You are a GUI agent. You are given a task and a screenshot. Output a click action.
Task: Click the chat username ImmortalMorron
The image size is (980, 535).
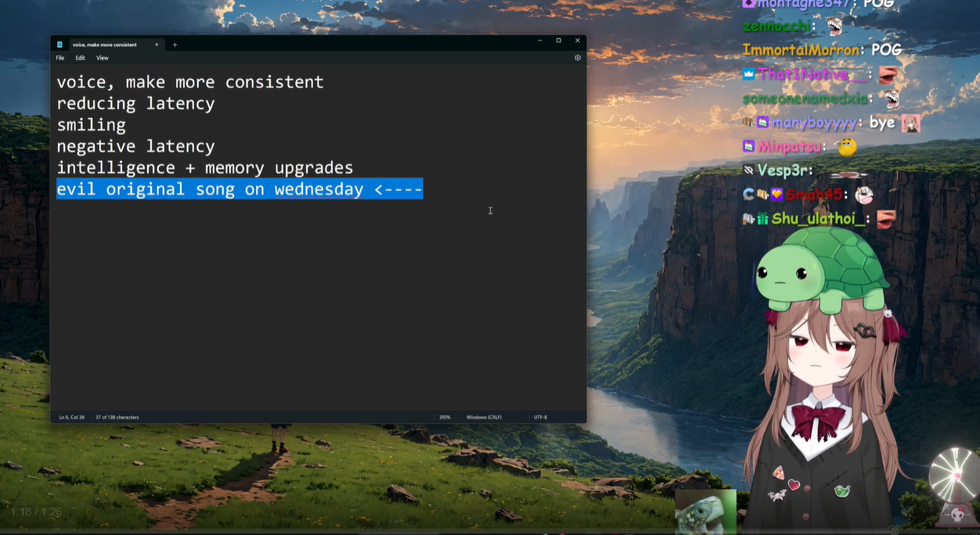(799, 50)
